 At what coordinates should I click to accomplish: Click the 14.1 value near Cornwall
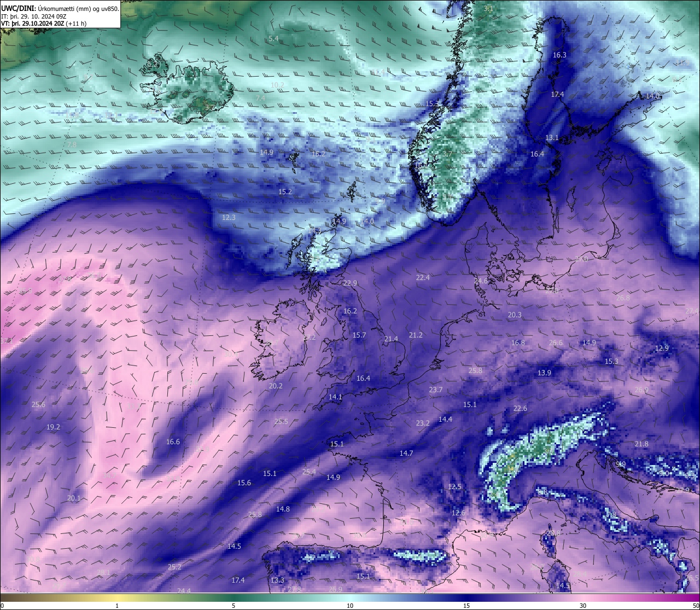(335, 397)
